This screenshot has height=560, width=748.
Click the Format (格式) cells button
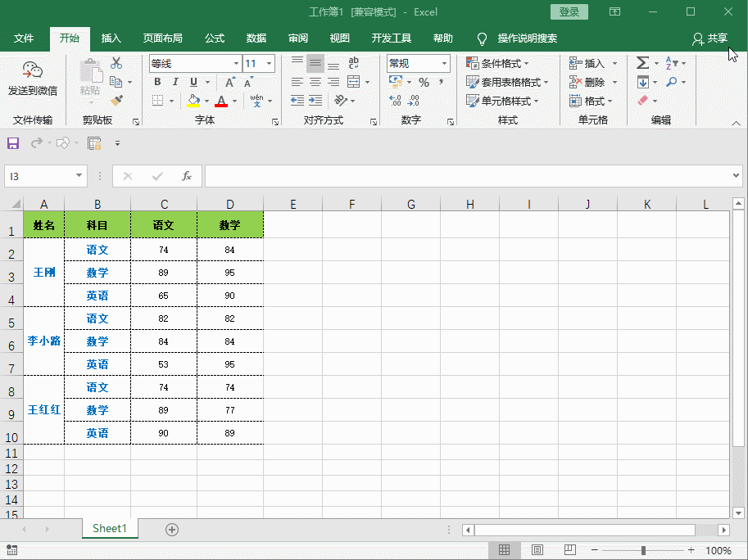point(591,101)
